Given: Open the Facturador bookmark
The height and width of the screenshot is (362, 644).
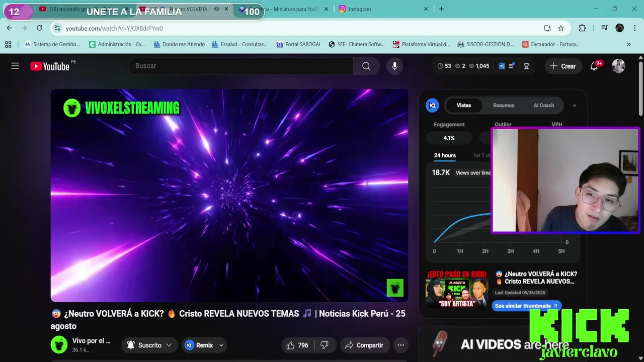Looking at the screenshot, I should click(x=550, y=44).
